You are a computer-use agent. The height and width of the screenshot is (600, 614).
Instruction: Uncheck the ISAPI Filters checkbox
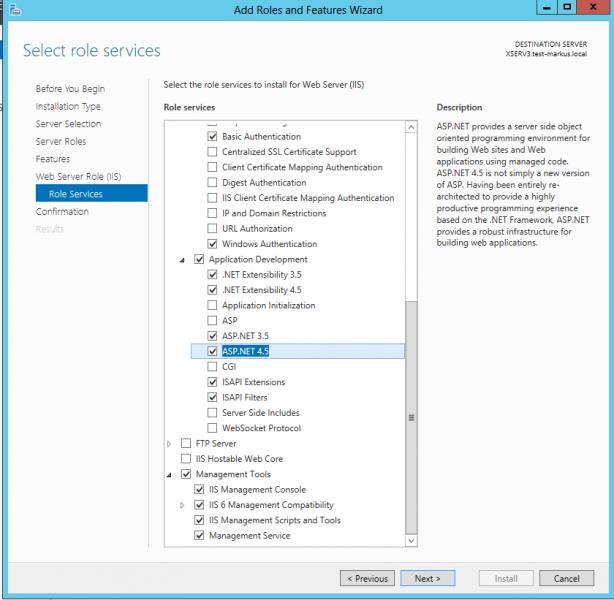pos(212,398)
